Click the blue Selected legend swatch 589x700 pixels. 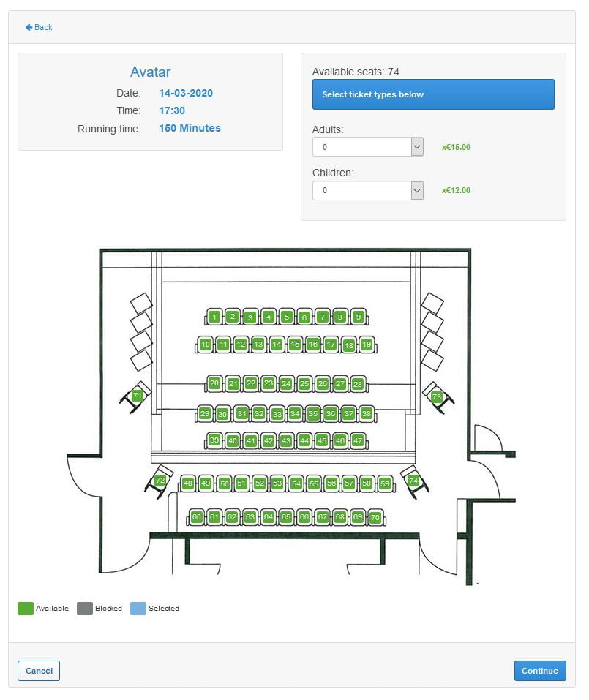138,609
